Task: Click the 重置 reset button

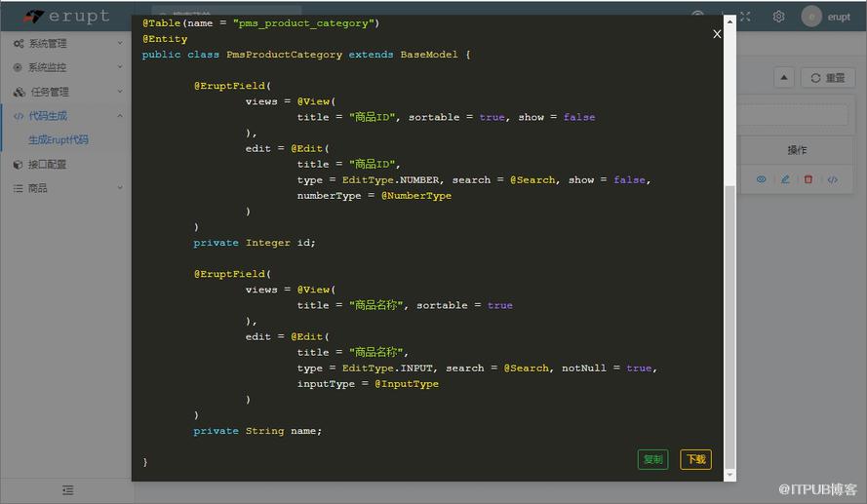Action: (x=828, y=78)
